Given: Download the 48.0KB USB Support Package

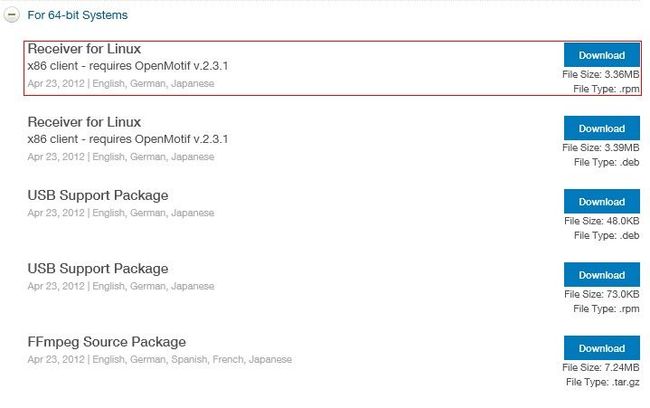Looking at the screenshot, I should (601, 202).
